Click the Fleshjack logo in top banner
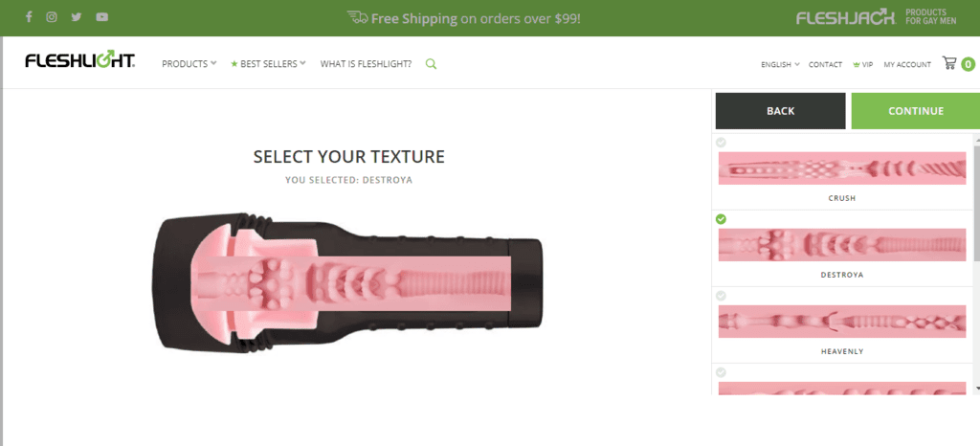Image resolution: width=980 pixels, height=446 pixels. click(x=846, y=17)
